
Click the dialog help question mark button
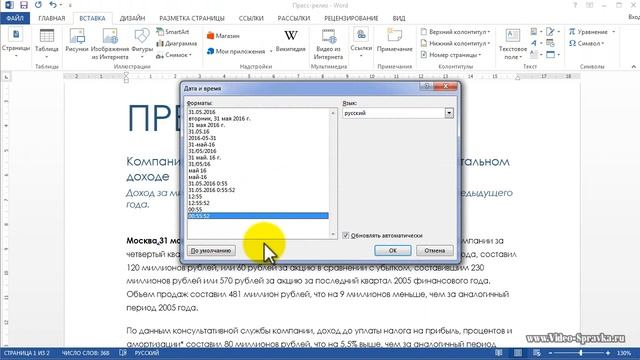click(427, 86)
